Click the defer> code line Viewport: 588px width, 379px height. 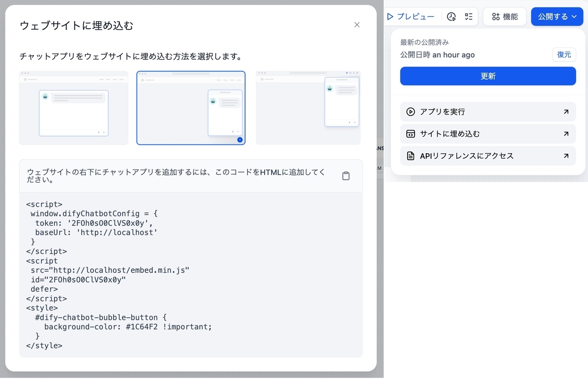44,289
